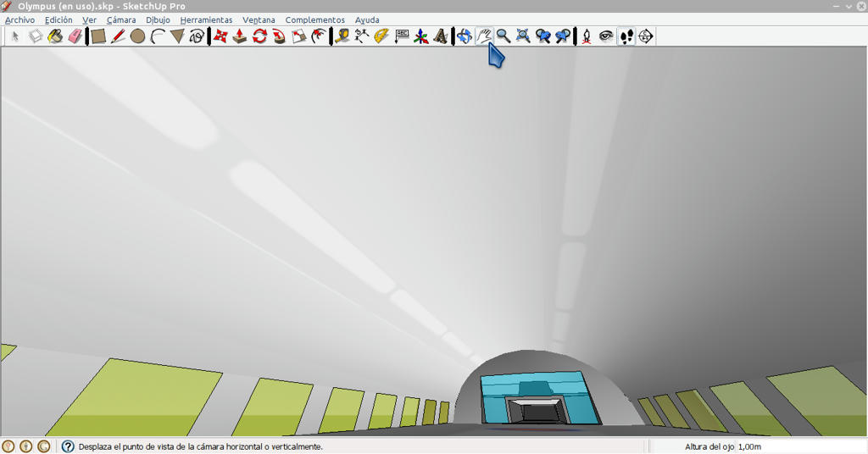Viewport: 868px width, 454px height.
Task: Open the Complementos menu
Action: pyautogui.click(x=315, y=20)
